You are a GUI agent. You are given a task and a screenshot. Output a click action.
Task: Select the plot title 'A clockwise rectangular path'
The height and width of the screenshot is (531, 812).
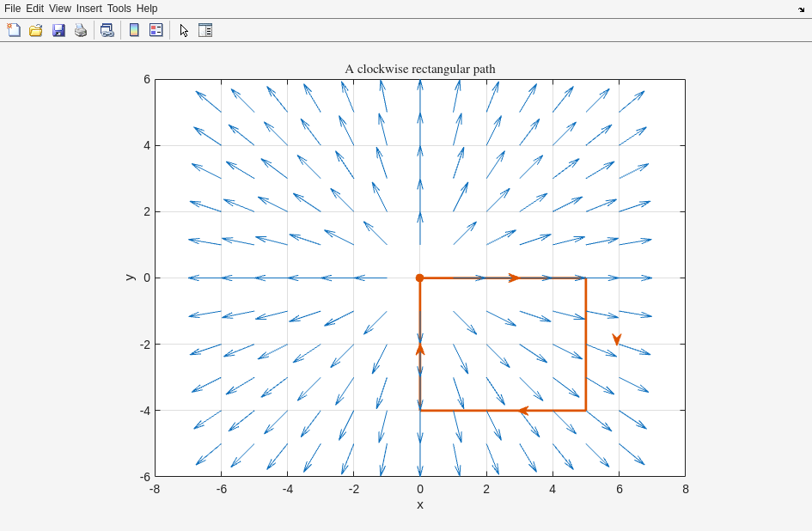(x=419, y=69)
